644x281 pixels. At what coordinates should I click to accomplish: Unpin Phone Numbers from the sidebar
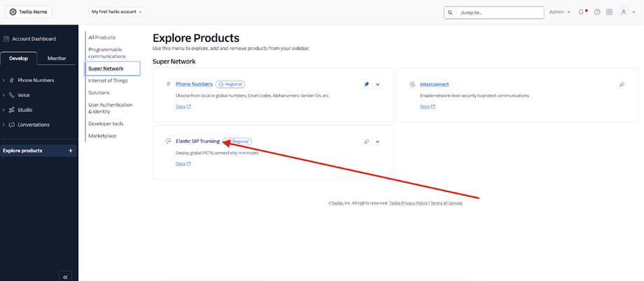click(x=366, y=84)
